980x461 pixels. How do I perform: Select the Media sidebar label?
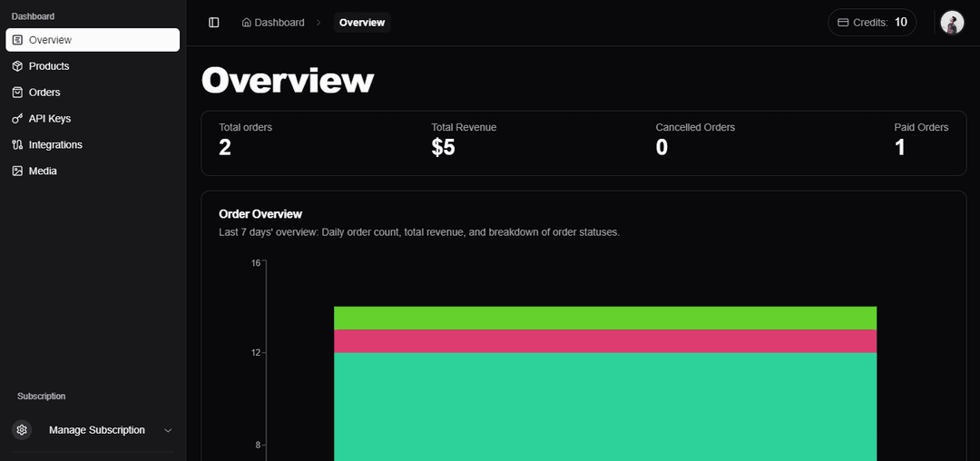43,172
